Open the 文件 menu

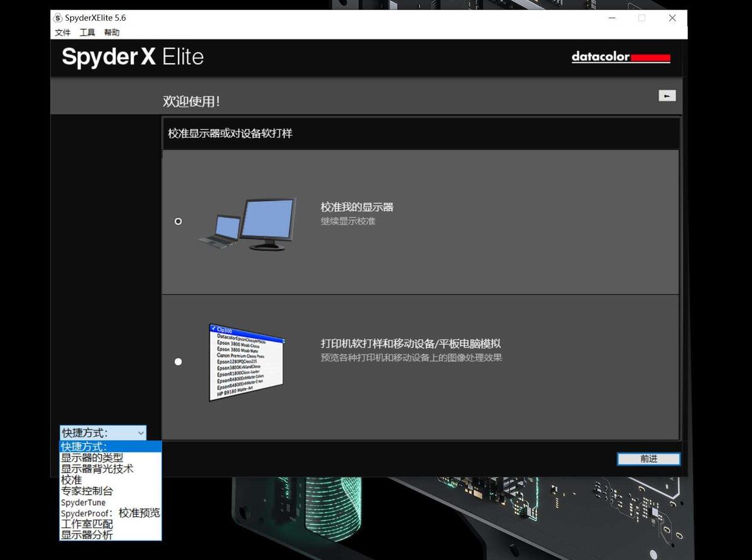(63, 33)
